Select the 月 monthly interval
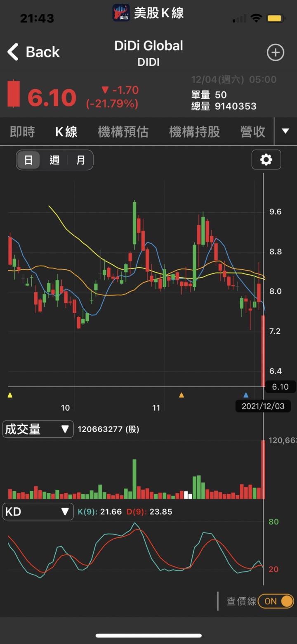 coord(80,160)
